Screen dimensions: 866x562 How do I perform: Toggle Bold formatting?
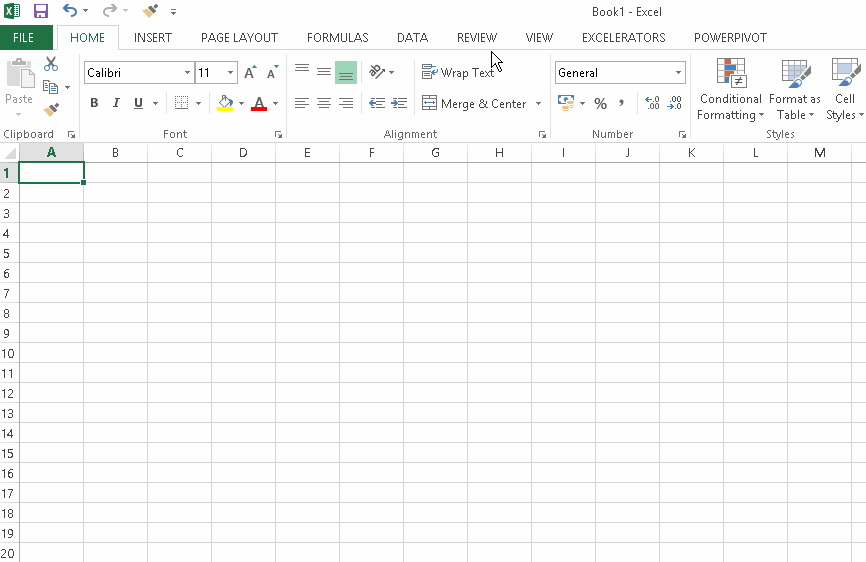(94, 103)
